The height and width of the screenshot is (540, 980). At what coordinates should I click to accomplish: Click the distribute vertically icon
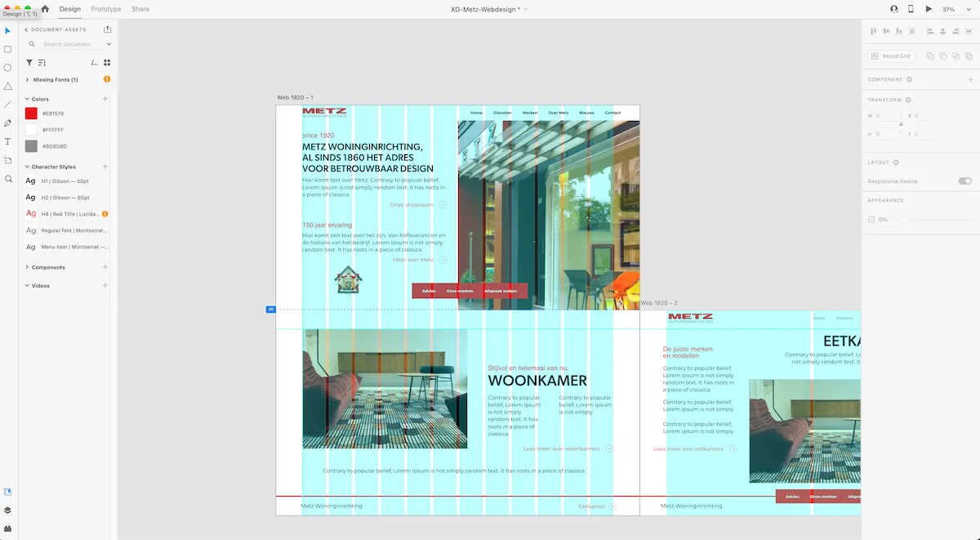pyautogui.click(x=969, y=32)
